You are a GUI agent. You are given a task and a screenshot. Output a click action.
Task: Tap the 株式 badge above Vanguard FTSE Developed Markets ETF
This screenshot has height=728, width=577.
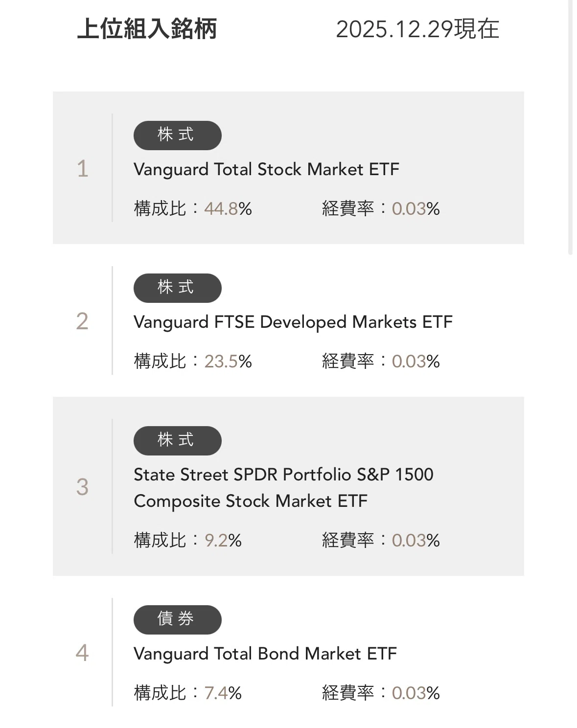[177, 288]
